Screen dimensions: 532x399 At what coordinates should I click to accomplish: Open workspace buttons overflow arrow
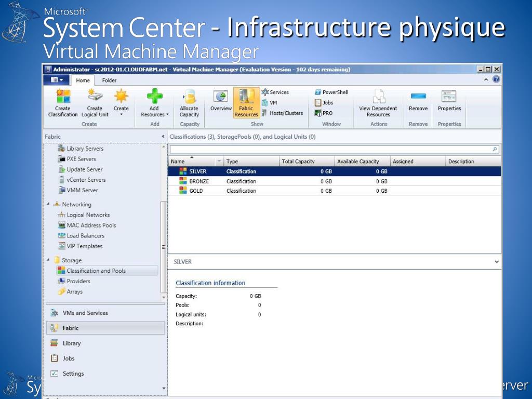point(164,388)
